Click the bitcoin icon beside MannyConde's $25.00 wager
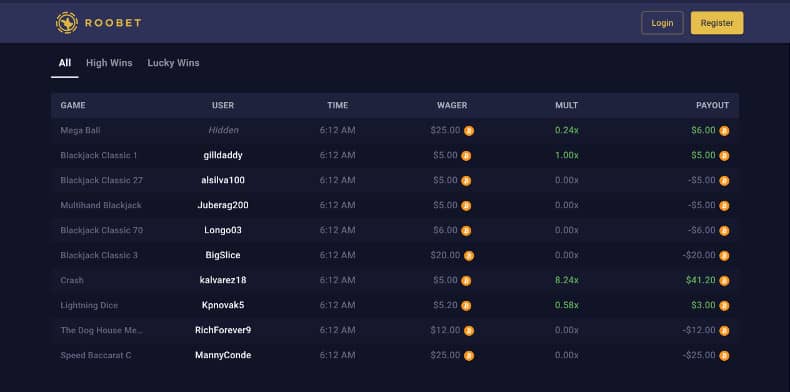 [469, 356]
